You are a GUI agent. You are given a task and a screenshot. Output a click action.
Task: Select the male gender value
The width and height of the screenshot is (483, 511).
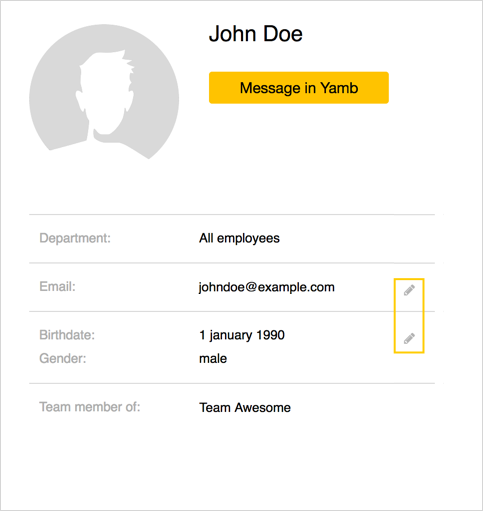point(213,359)
